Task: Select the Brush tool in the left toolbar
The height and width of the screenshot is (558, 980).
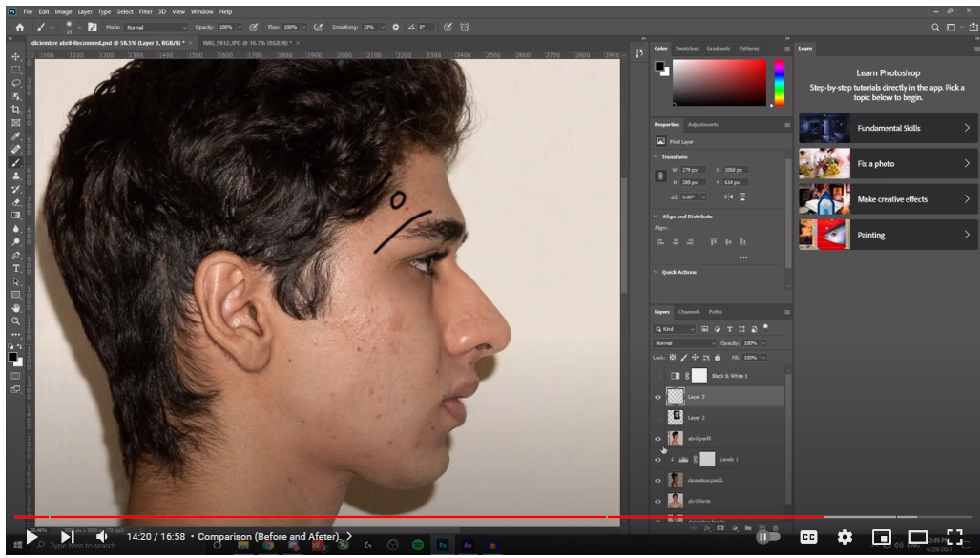Action: 15,162
